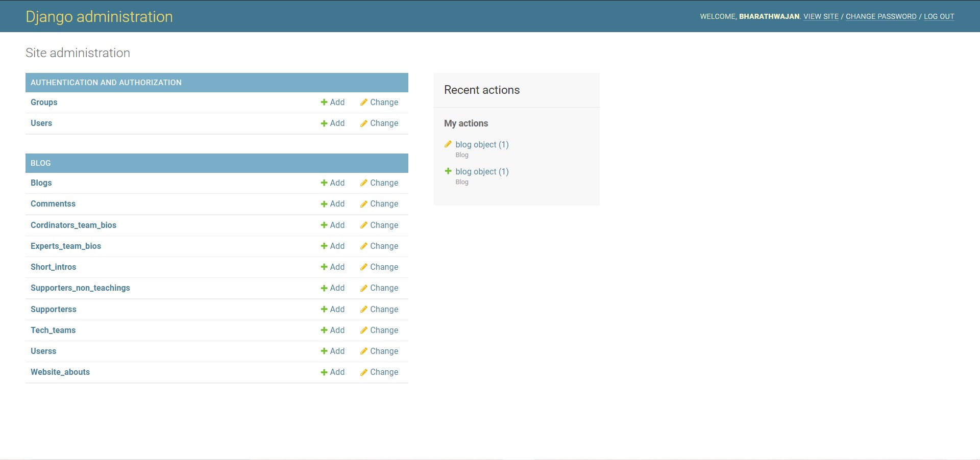Open the Commentss model list
This screenshot has width=980, height=460.
(x=53, y=203)
